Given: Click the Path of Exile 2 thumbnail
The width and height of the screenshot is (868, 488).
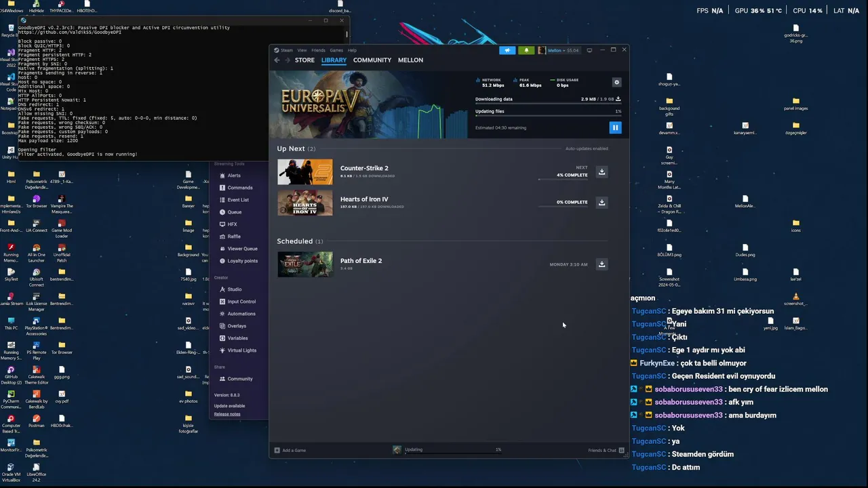Looking at the screenshot, I should click(x=305, y=264).
